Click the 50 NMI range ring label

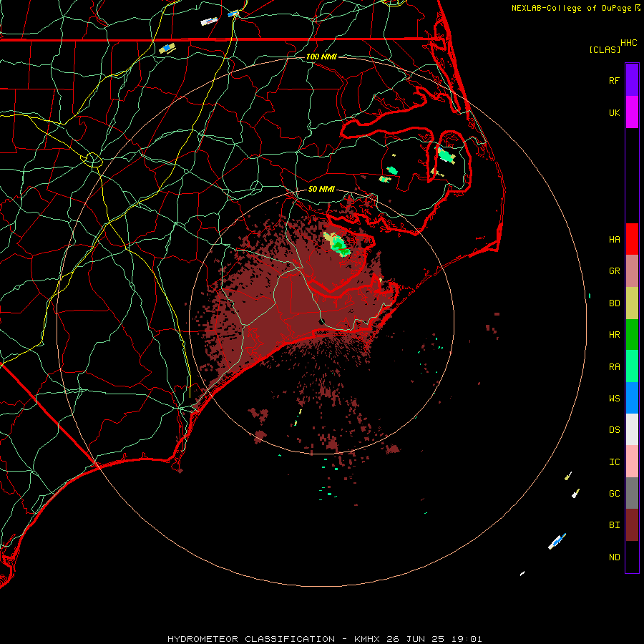coord(321,189)
